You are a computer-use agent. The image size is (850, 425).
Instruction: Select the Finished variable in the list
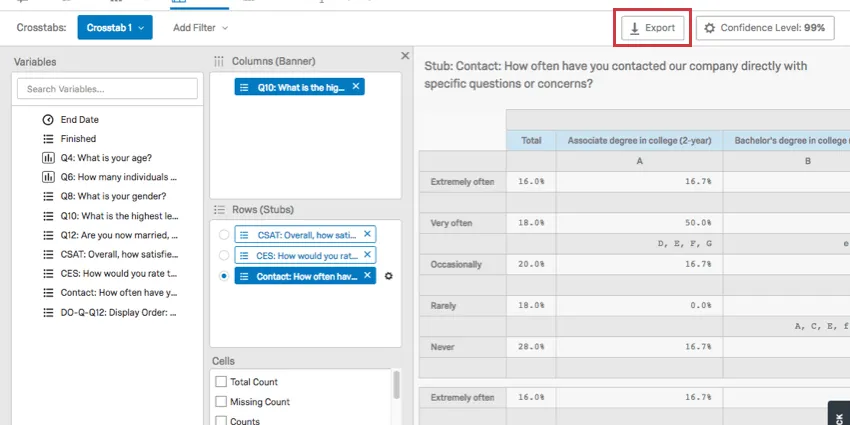tap(78, 139)
